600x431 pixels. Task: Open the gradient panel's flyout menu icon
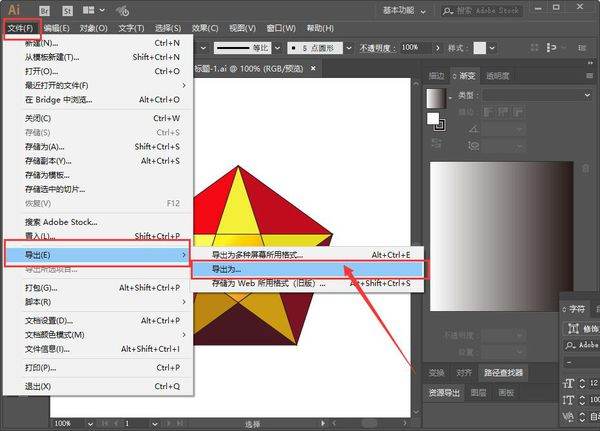coord(590,75)
